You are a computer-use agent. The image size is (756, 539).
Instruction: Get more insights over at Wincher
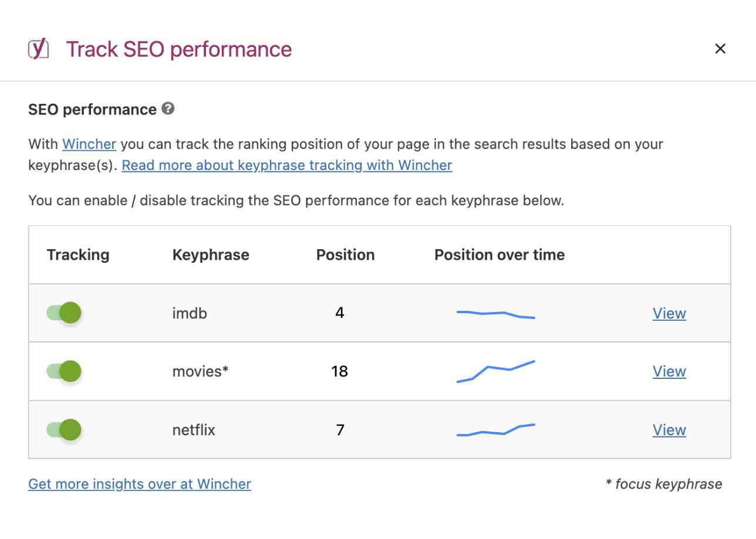(140, 484)
